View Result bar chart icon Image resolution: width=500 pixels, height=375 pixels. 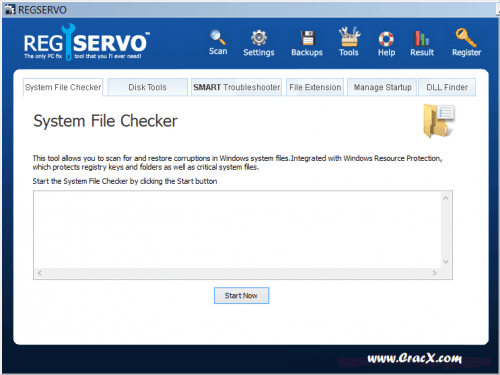422,38
